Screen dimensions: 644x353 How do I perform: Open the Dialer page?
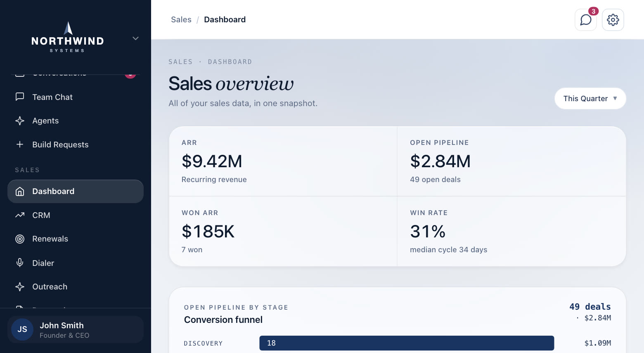pyautogui.click(x=76, y=263)
